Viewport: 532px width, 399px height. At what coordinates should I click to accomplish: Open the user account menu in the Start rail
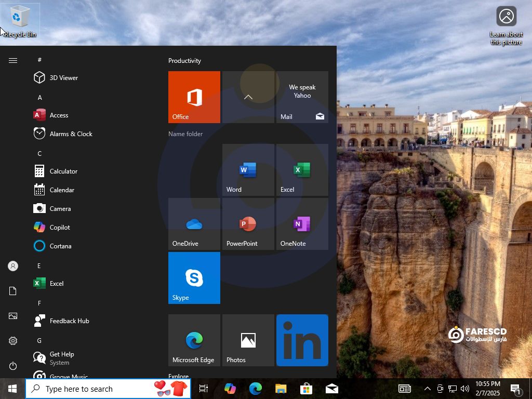(x=13, y=266)
